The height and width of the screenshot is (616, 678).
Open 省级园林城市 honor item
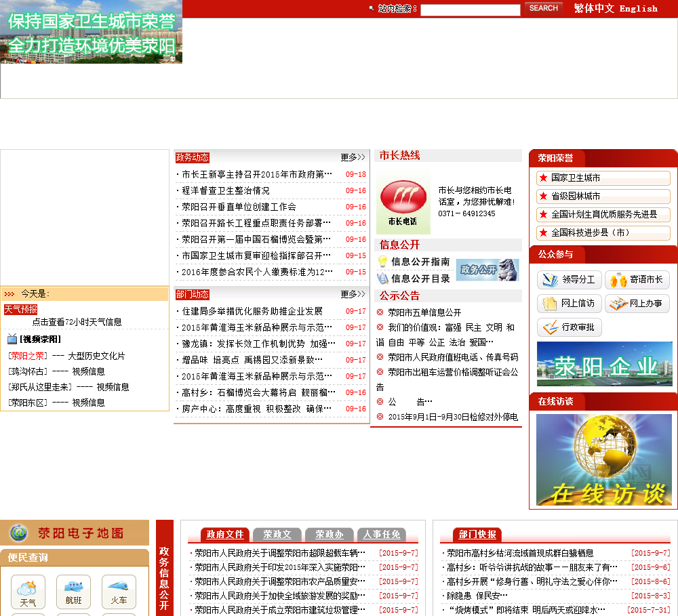[603, 196]
